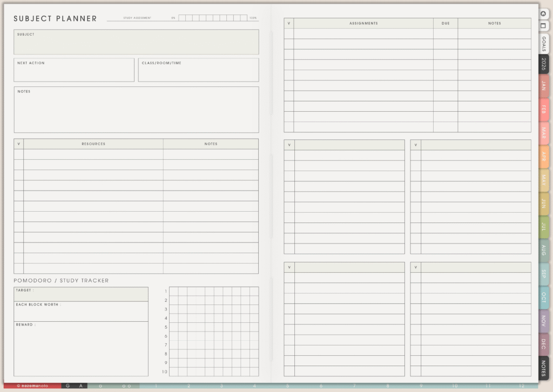Viewport: 553px width, 392px height.
Task: Click the Subject input field
Action: 136,43
